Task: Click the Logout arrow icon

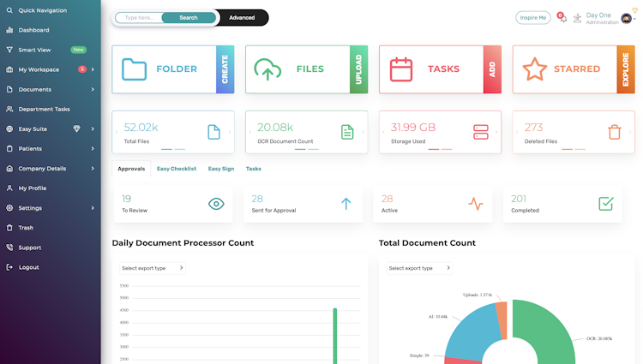Action: 9,267
